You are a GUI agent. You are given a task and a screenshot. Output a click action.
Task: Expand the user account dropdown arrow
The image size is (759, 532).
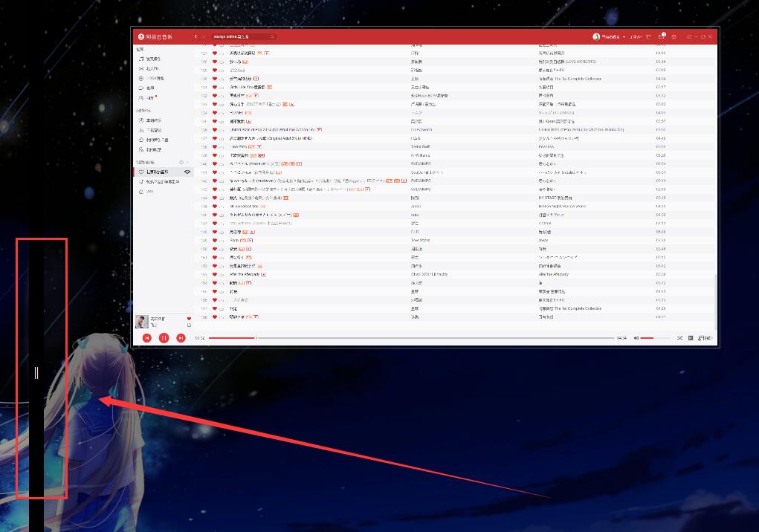coord(624,36)
